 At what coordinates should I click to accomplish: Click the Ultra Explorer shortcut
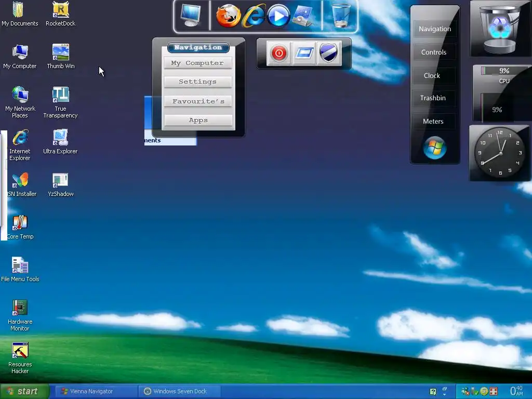pos(60,142)
